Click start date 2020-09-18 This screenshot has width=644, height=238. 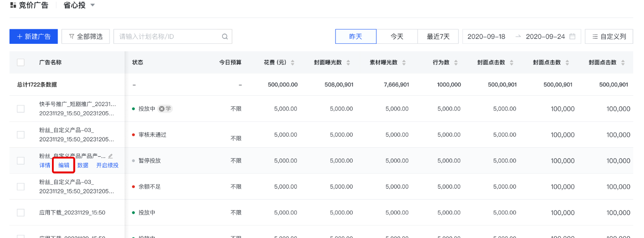(486, 37)
